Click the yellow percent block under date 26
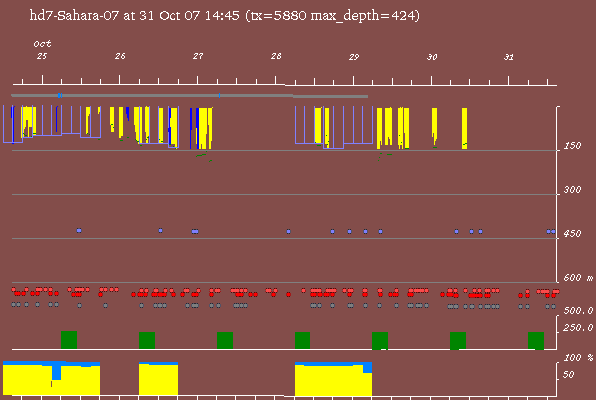This screenshot has height=400, width=596. coord(159,380)
